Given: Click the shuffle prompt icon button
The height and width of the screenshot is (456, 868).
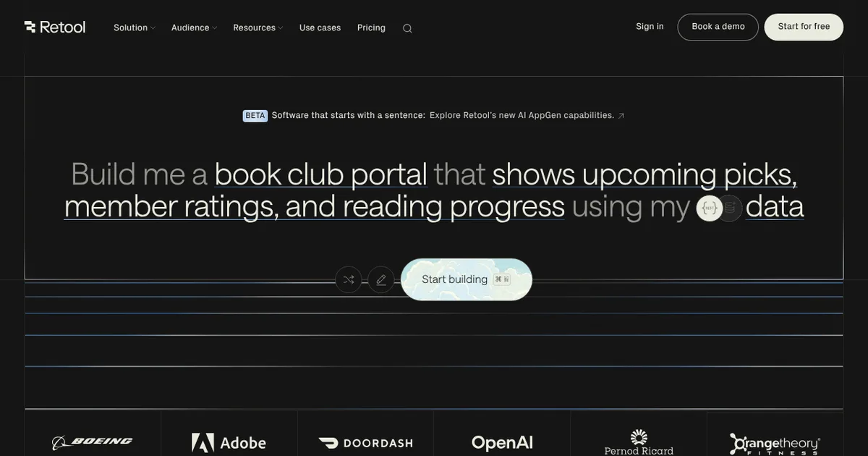Looking at the screenshot, I should pos(349,279).
